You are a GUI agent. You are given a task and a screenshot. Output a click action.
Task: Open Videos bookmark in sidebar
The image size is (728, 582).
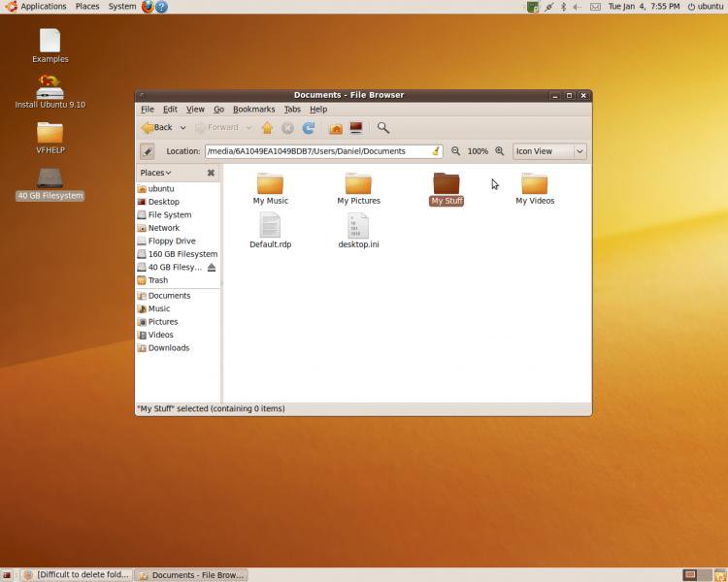[179, 335]
